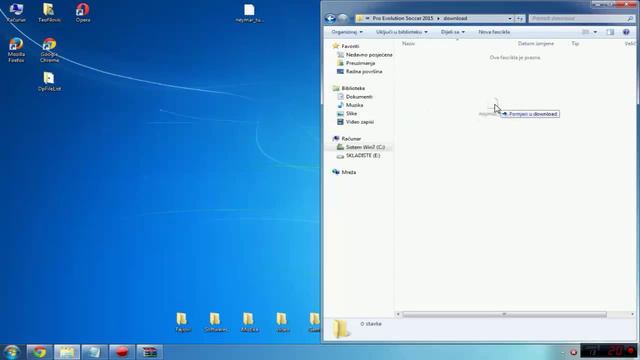Image resolution: width=640 pixels, height=360 pixels.
Task: Refresh the folder via address bar button
Action: (520, 18)
